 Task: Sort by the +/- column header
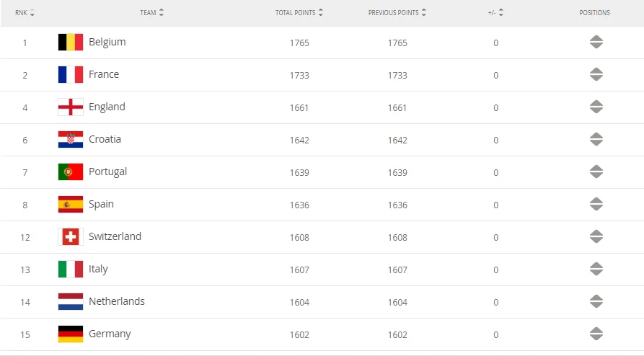click(x=500, y=13)
